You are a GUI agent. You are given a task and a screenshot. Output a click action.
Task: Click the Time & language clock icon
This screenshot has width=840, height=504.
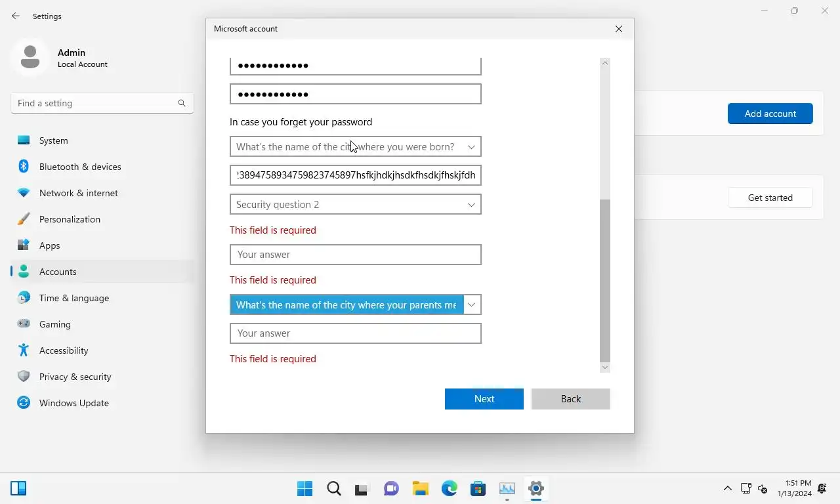pos(24,298)
